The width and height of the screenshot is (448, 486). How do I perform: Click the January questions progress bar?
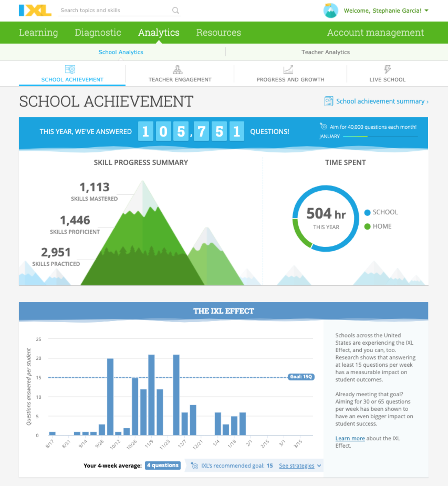[x=380, y=136]
